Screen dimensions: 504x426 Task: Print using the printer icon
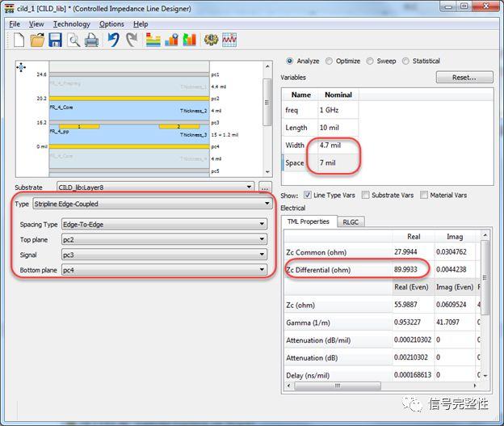pyautogui.click(x=91, y=40)
